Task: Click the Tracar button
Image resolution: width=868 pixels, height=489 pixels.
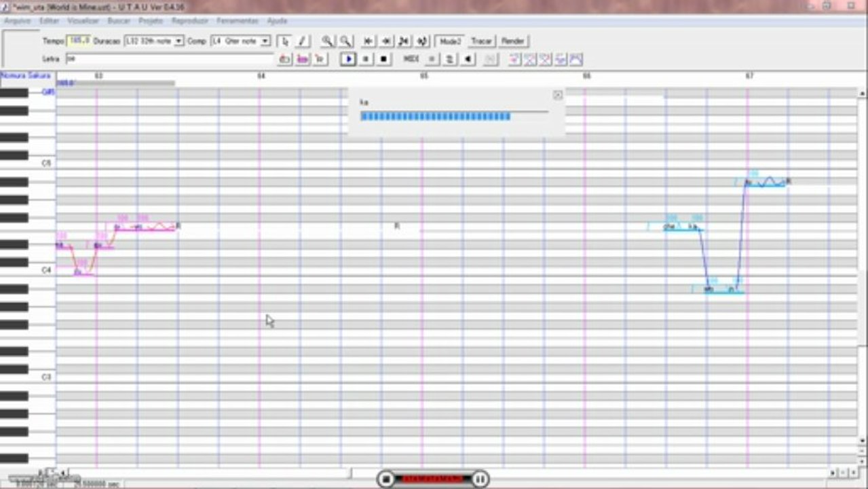Action: (x=482, y=41)
